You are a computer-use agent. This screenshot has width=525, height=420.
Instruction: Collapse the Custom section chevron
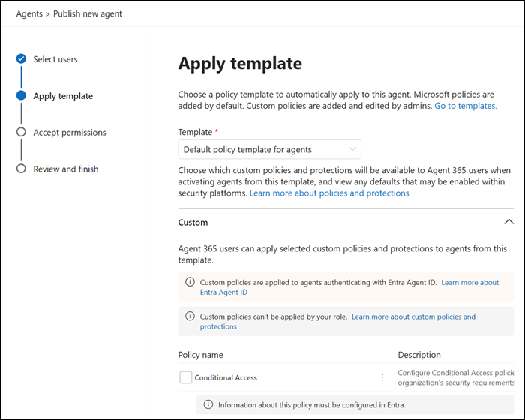509,222
